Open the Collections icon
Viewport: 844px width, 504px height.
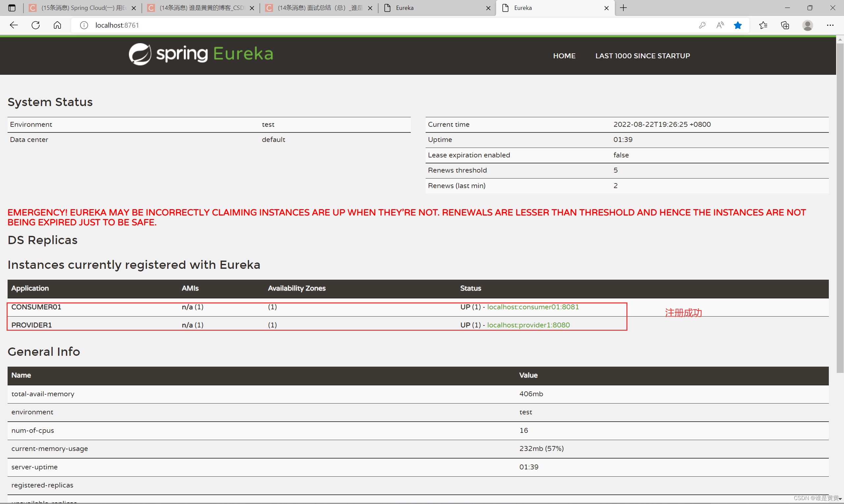tap(785, 25)
